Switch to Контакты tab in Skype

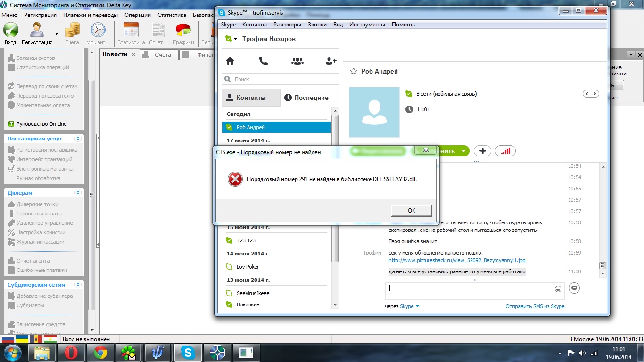(251, 98)
